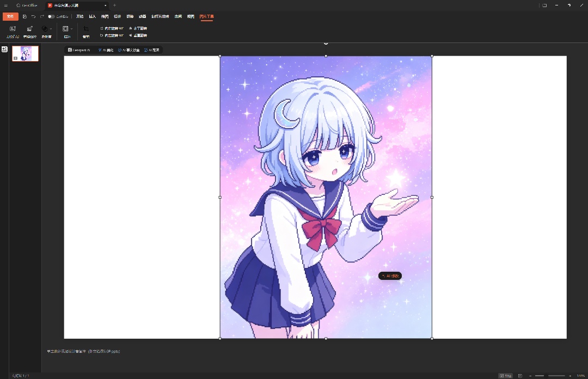Screen dimensions: 588x379
Task: Open the hamburger main menu icon
Action: tap(5, 5)
